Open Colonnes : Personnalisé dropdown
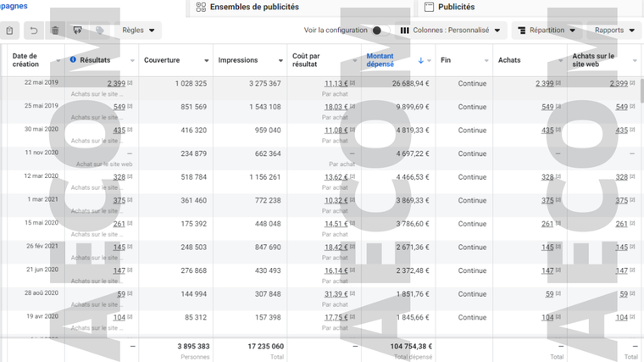 451,31
